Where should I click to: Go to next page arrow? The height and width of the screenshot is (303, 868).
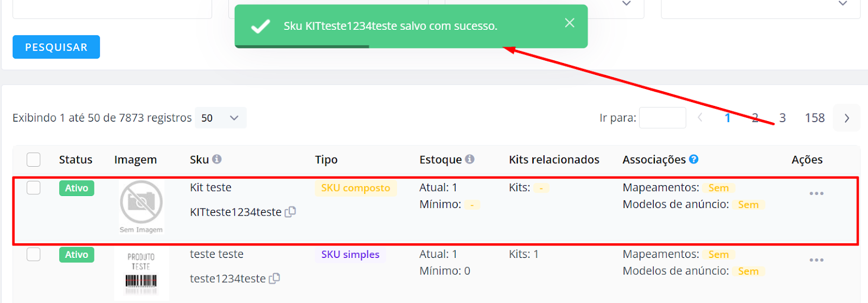(x=847, y=118)
